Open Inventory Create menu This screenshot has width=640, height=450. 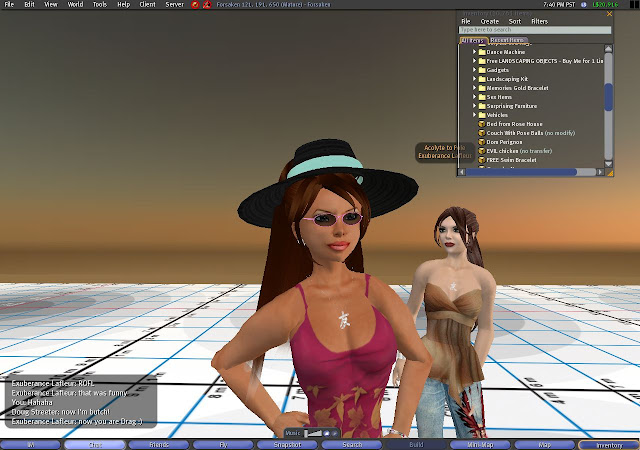pos(489,21)
